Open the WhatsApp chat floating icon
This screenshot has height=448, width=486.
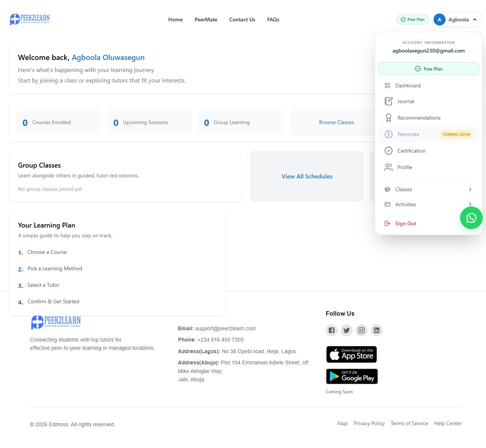coord(471,218)
